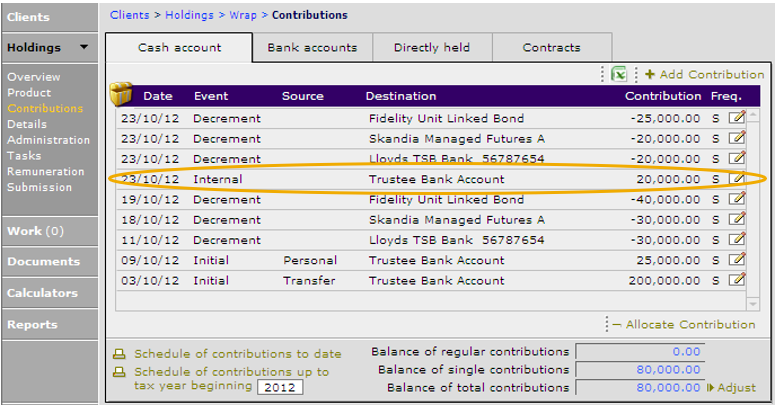Click the tax year 2012 field
Image resolution: width=779 pixels, height=407 pixels.
[x=280, y=387]
